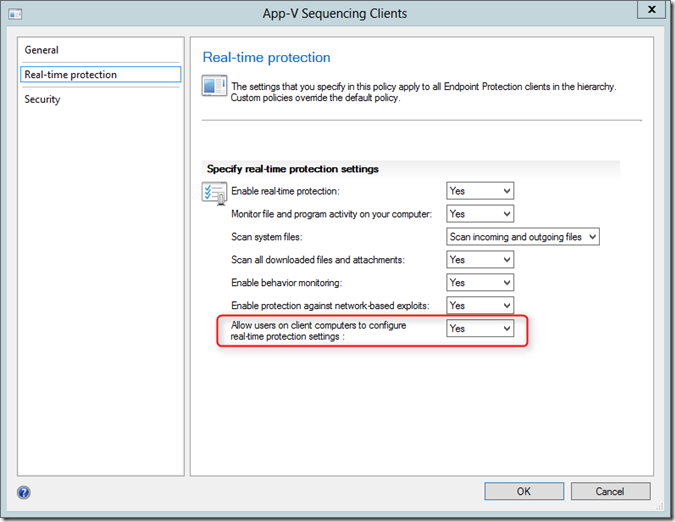Image resolution: width=675 pixels, height=522 pixels.
Task: Open the Scan system files dropdown
Action: (523, 236)
